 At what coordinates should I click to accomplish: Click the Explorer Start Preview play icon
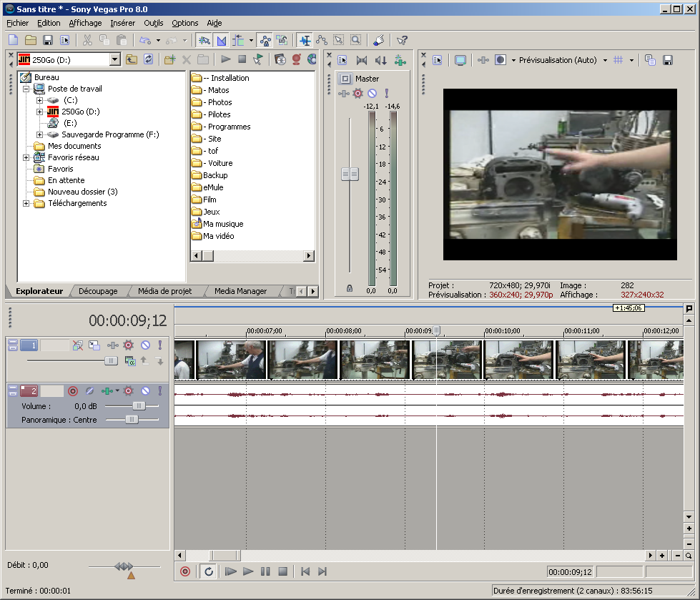(226, 59)
